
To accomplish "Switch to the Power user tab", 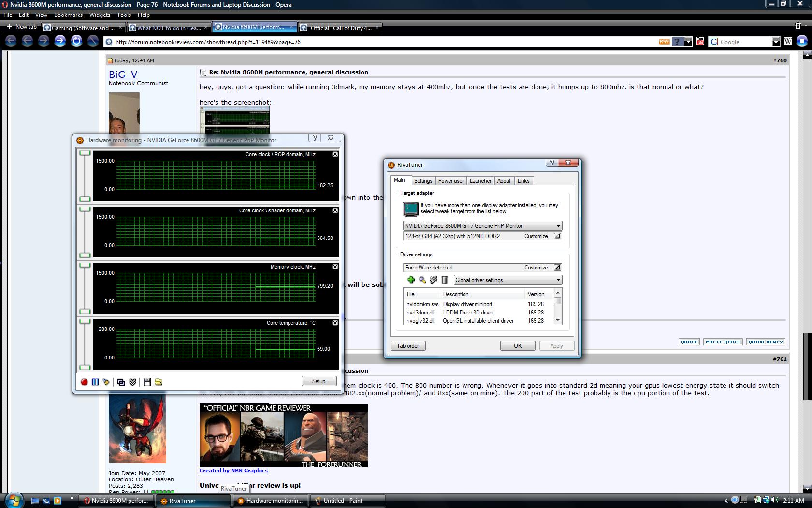I will pyautogui.click(x=451, y=181).
